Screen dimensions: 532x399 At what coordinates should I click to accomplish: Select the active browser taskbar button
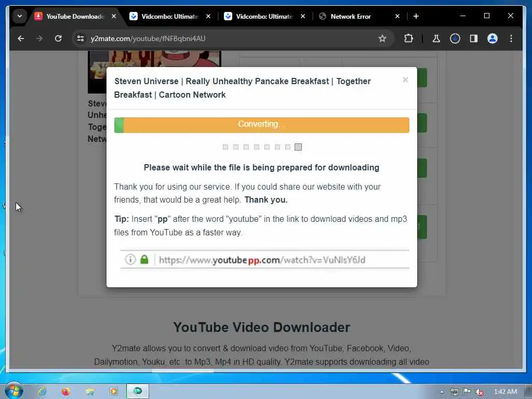(x=138, y=392)
